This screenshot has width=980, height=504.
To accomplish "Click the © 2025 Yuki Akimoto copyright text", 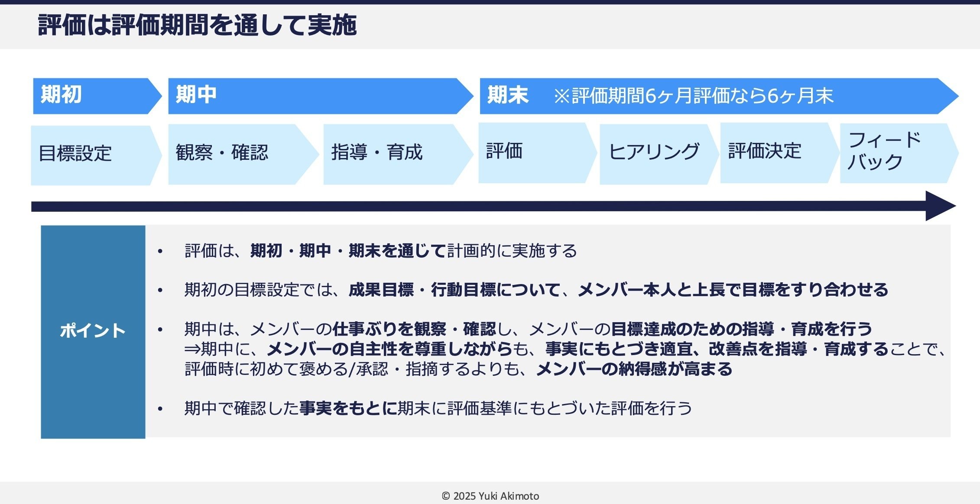I will coord(490,496).
